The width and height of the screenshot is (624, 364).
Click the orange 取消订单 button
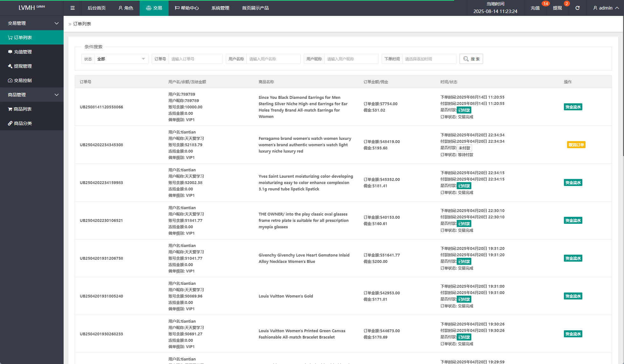pyautogui.click(x=576, y=145)
